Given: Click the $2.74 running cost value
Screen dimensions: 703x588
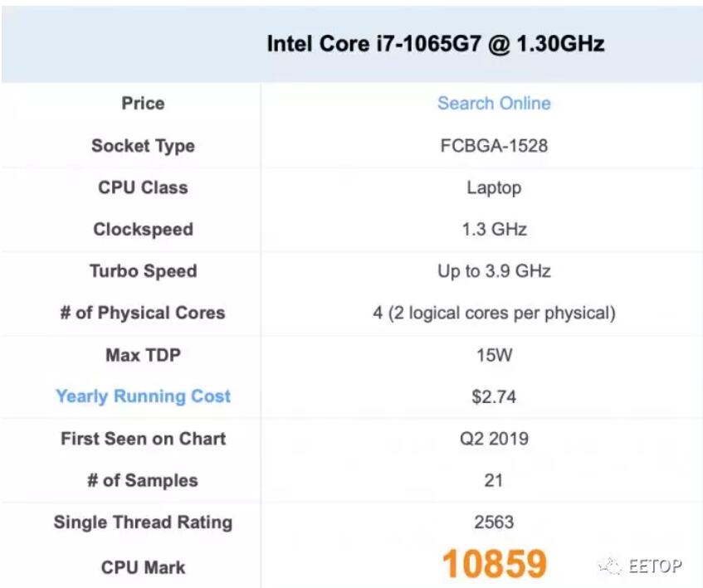Looking at the screenshot, I should pos(494,396).
